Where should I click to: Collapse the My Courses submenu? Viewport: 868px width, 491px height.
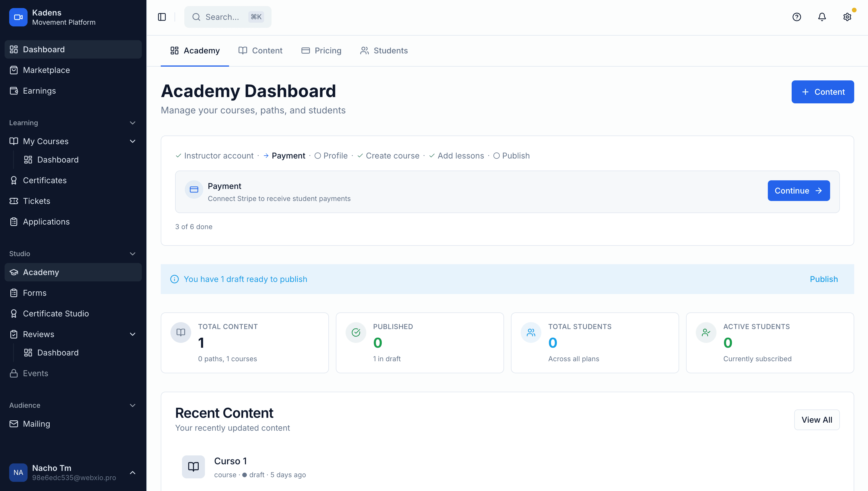133,141
